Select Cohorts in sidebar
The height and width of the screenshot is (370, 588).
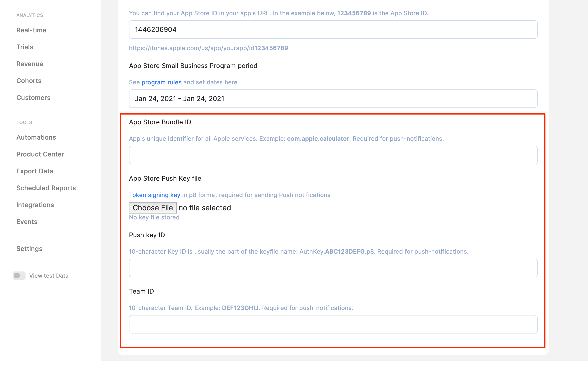[29, 81]
